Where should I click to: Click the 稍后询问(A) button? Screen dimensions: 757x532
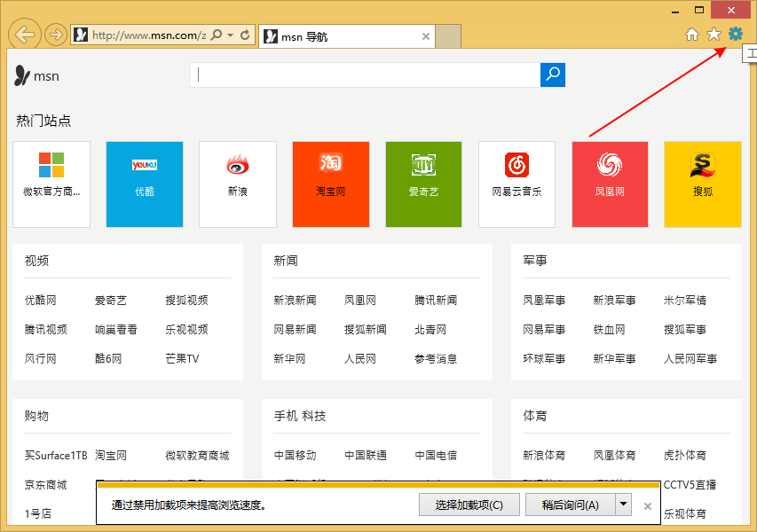click(x=570, y=505)
